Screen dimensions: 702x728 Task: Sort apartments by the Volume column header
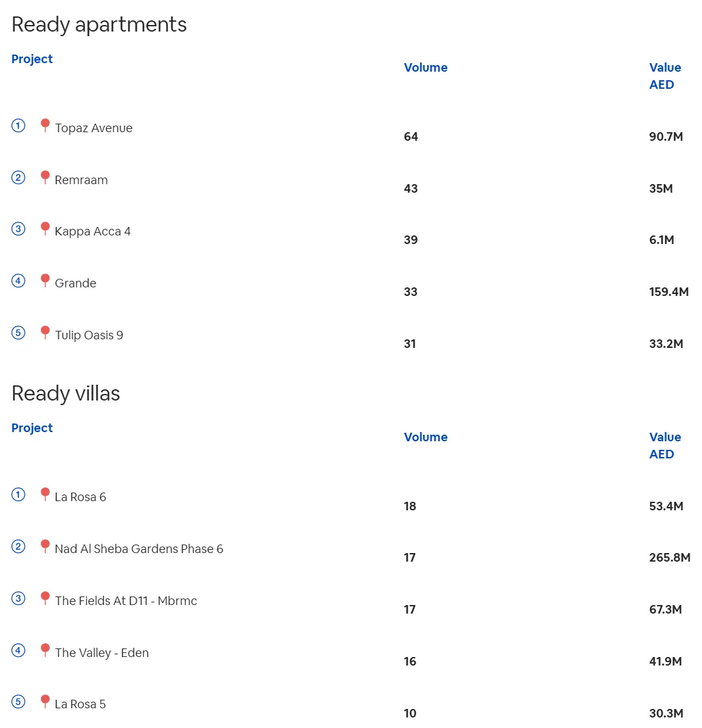426,67
